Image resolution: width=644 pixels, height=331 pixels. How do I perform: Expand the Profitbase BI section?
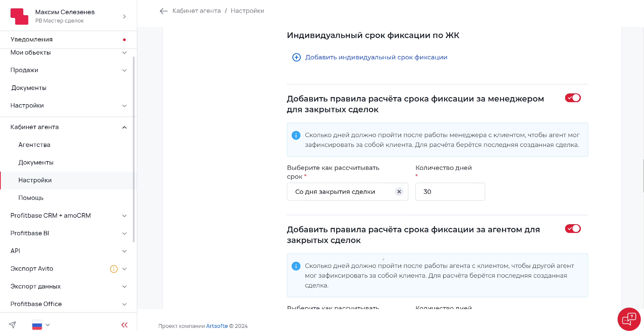tap(124, 234)
